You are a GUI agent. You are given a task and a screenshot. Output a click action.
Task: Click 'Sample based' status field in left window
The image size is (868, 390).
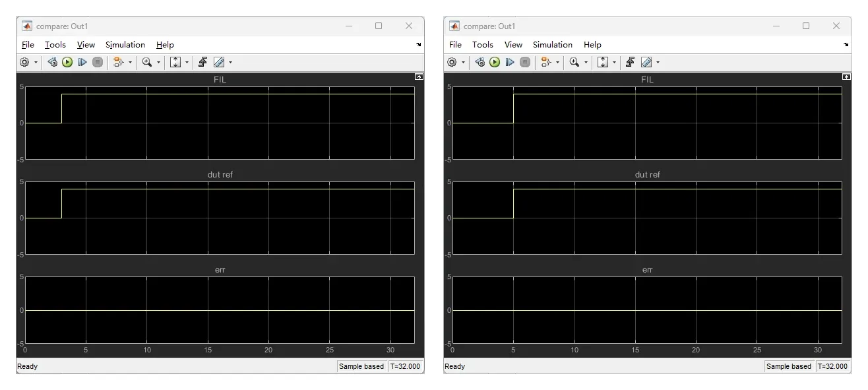click(361, 366)
